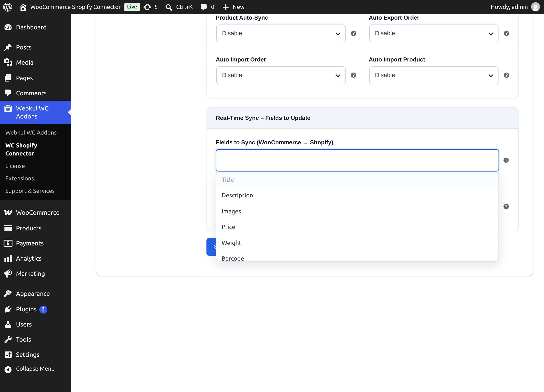This screenshot has width=544, height=392.
Task: Select Description from the fields list
Action: pos(357,195)
